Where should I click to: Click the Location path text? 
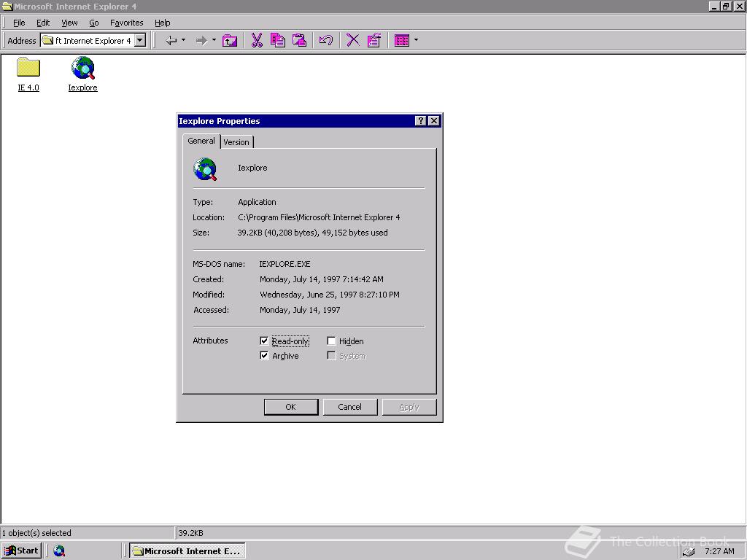[x=319, y=217]
